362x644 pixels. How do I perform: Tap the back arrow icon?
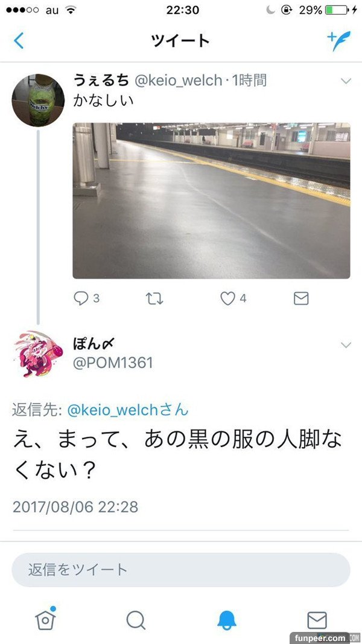pos(19,40)
